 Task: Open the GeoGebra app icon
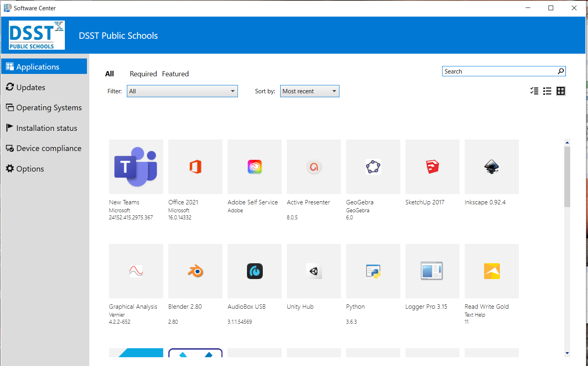[x=373, y=167]
